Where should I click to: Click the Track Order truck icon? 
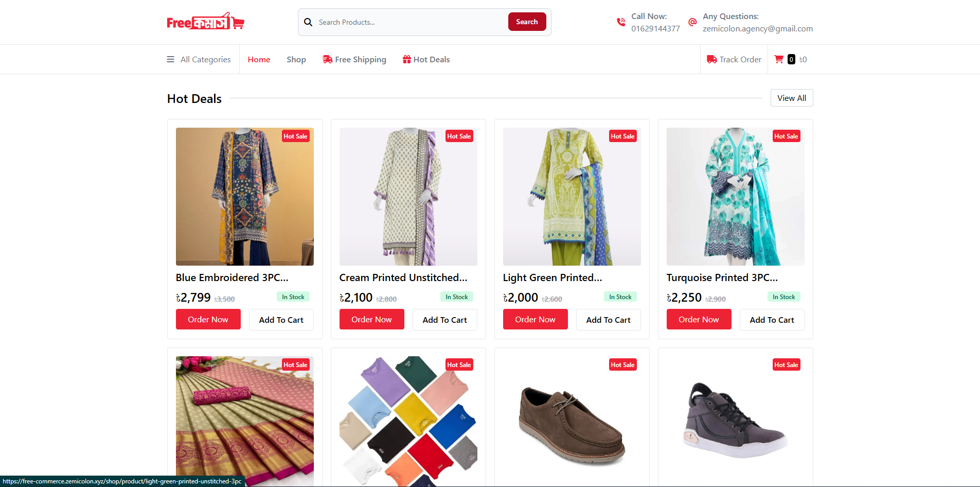click(x=711, y=59)
